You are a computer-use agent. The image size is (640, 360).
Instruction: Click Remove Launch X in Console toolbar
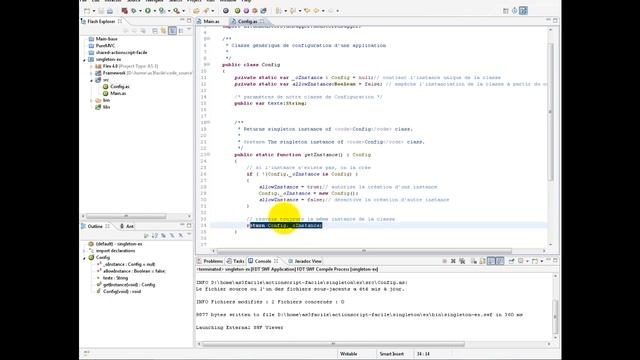coord(453,261)
